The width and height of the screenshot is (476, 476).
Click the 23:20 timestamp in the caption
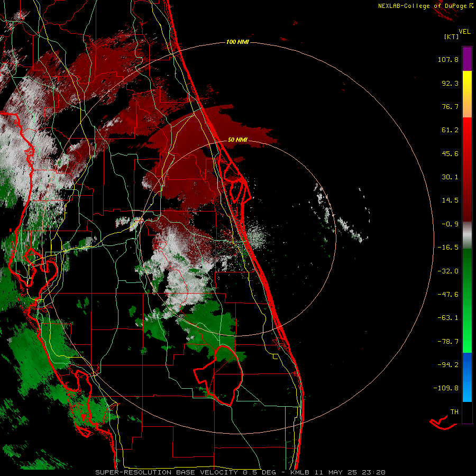374,472
